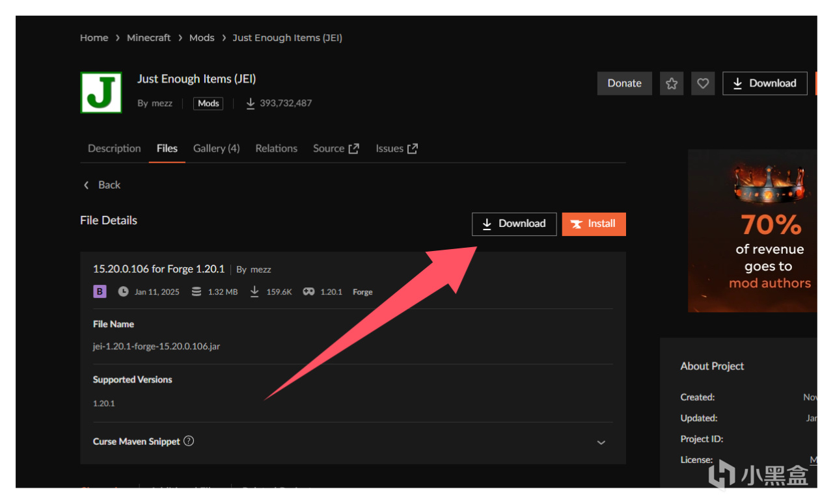The height and width of the screenshot is (504, 833).
Task: Click the Donate button
Action: click(x=624, y=83)
